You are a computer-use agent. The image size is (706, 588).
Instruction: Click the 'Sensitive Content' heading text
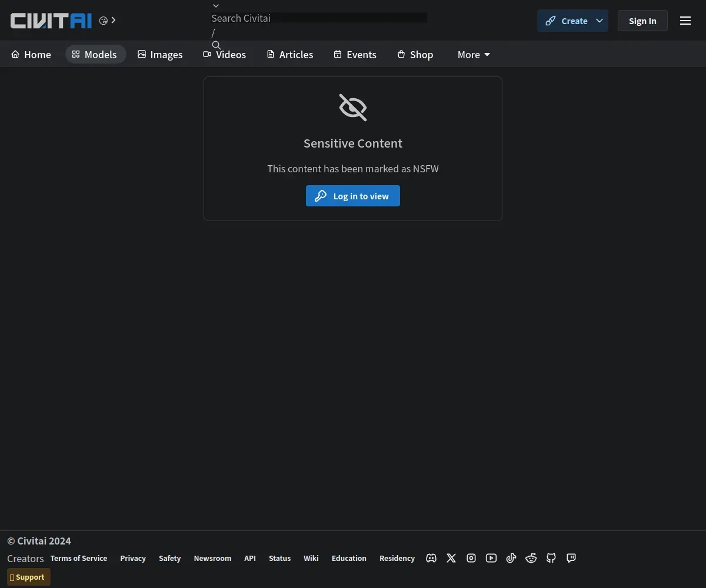click(x=353, y=143)
